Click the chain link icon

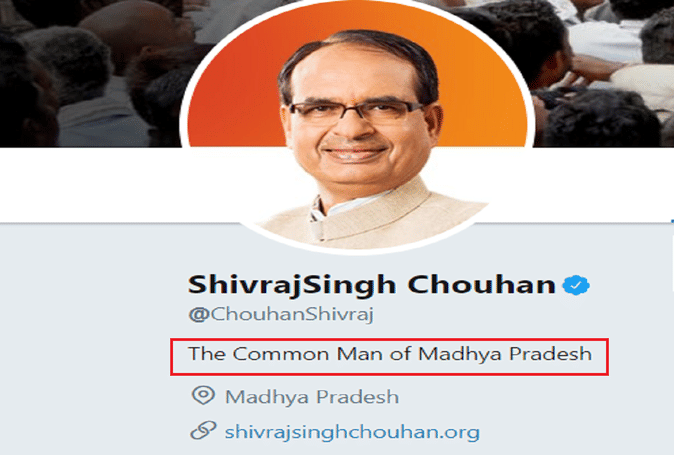tap(203, 431)
